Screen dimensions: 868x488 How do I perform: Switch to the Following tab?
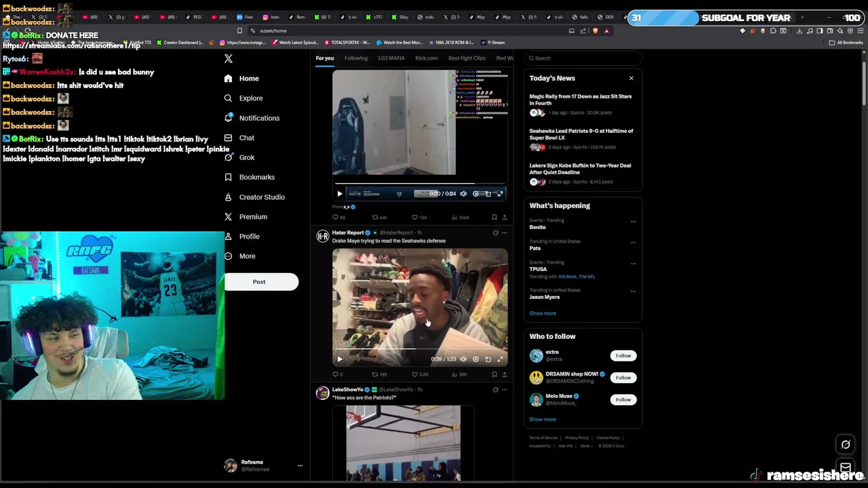coord(356,58)
